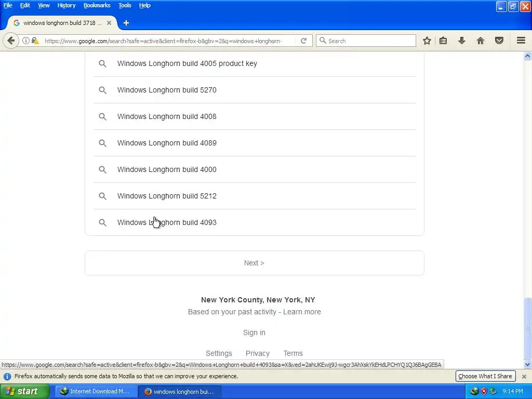532x399 pixels.
Task: Show bookmarks list icon in toolbar
Action: [443, 41]
